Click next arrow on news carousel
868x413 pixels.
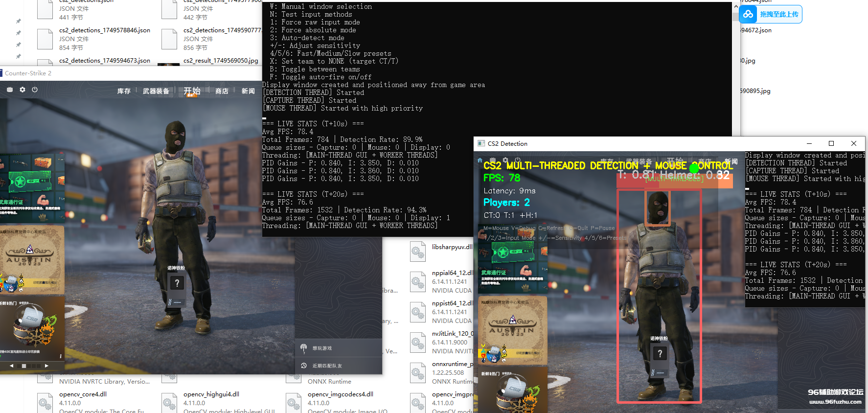pos(46,366)
